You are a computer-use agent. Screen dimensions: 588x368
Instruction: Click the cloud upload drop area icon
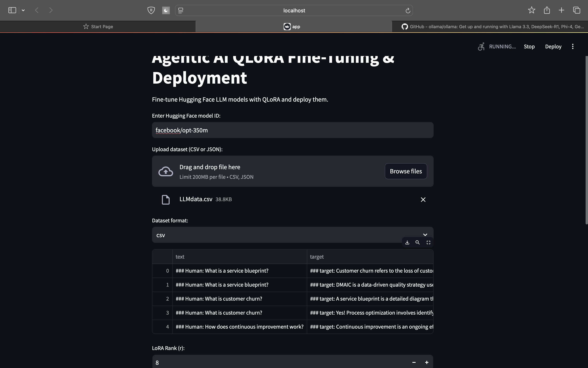coord(166,171)
